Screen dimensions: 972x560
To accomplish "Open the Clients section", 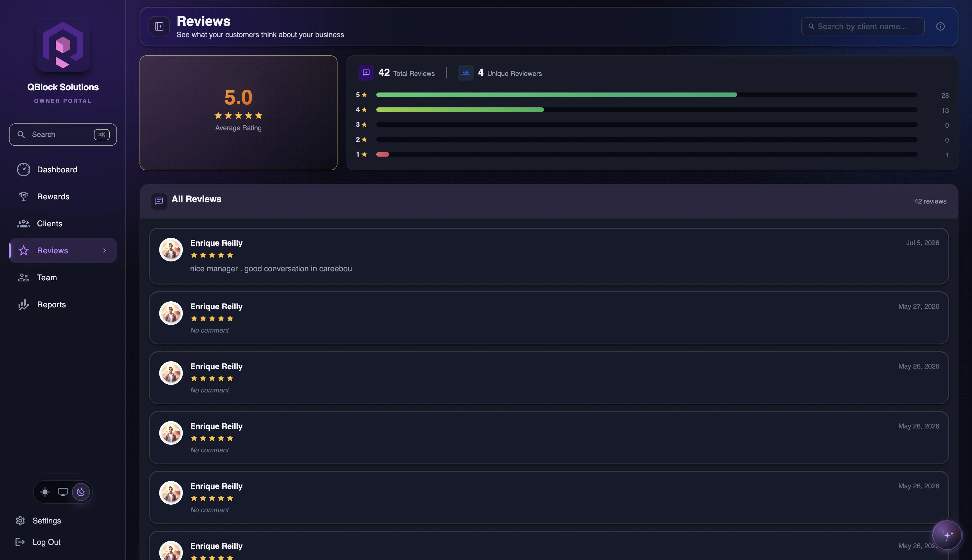I will pyautogui.click(x=63, y=223).
